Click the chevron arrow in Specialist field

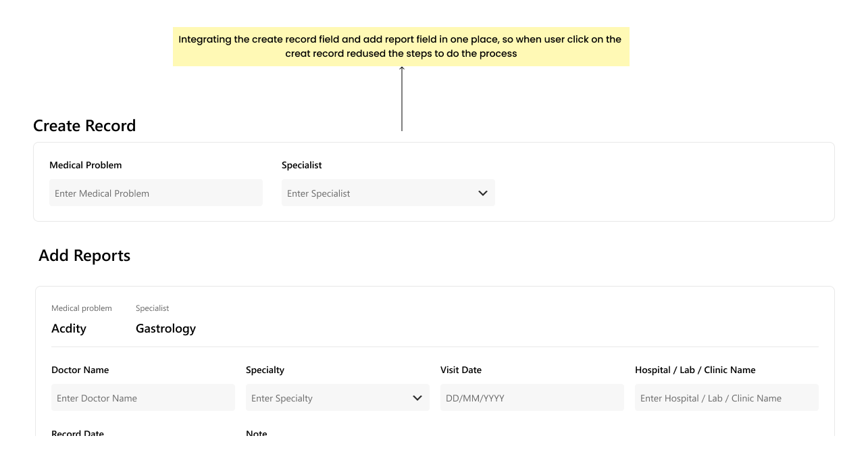482,193
